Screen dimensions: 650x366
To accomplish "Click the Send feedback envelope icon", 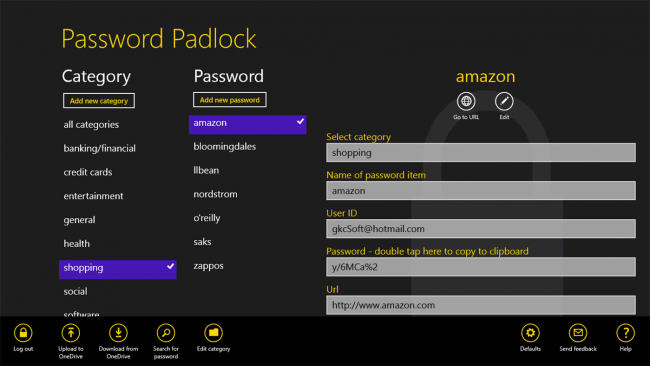I will click(578, 333).
